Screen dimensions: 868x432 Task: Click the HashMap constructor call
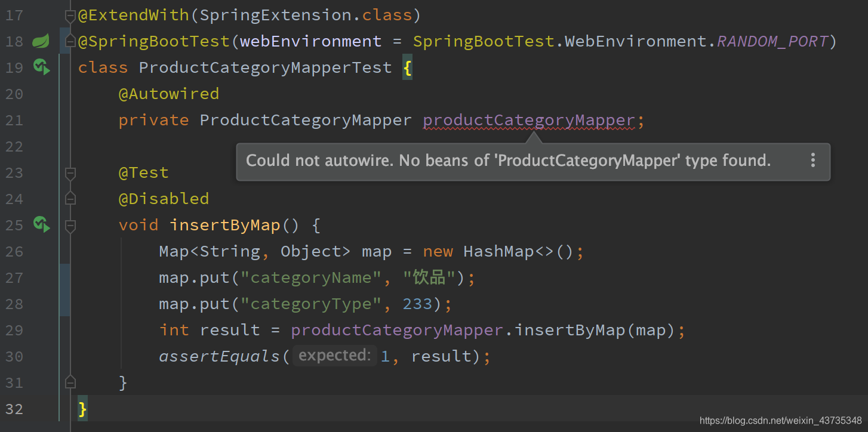[518, 251]
